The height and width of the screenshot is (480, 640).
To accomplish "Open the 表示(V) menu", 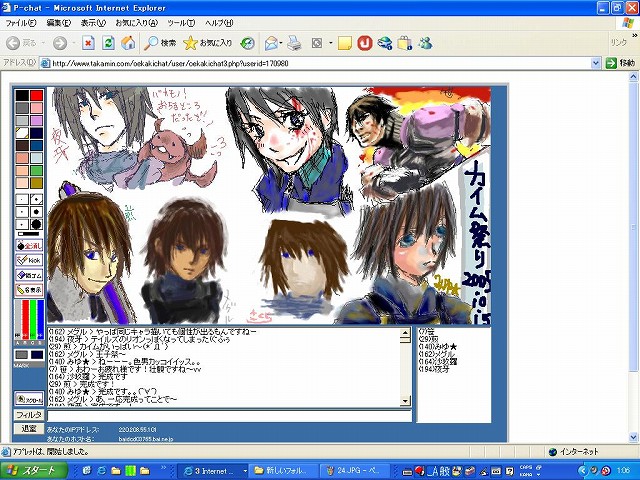I will click(x=93, y=23).
